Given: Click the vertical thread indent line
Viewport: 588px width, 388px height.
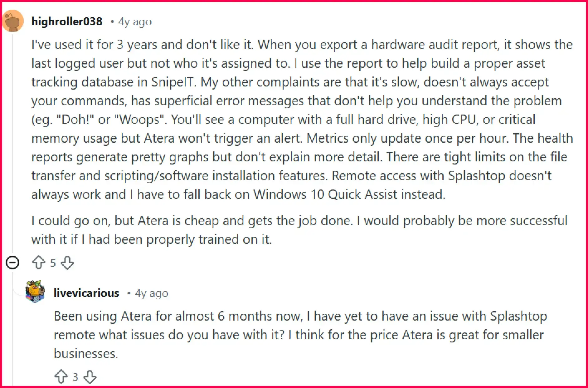Looking at the screenshot, I should (12, 156).
